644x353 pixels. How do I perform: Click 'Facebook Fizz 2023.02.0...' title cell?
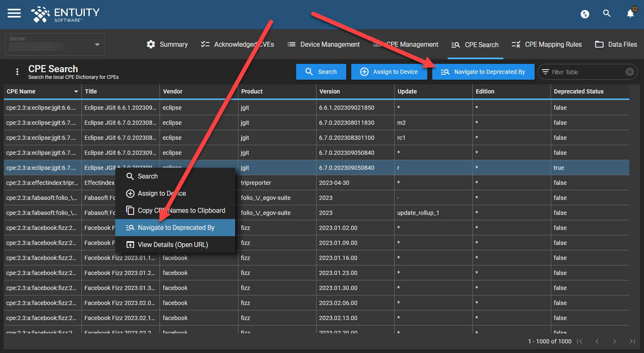[120, 303]
